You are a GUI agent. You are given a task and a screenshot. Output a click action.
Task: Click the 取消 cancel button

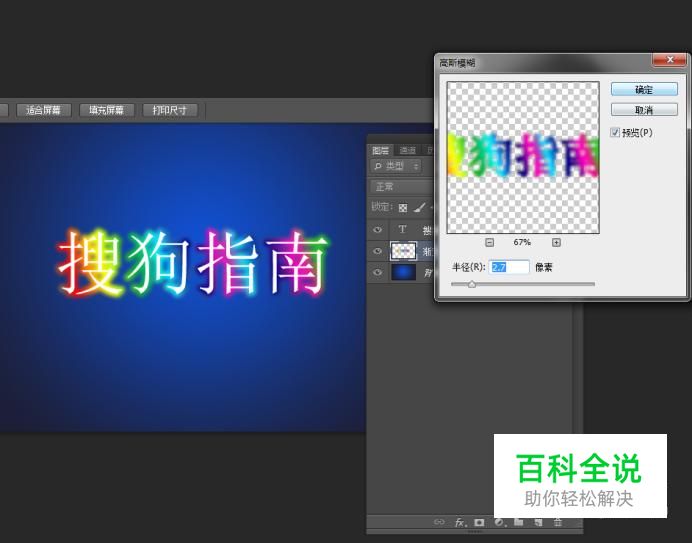644,110
